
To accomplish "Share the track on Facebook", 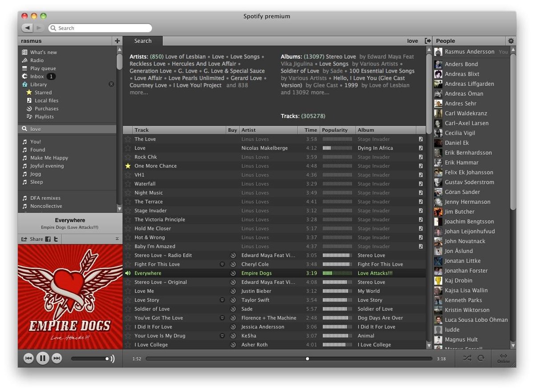I will click(48, 239).
